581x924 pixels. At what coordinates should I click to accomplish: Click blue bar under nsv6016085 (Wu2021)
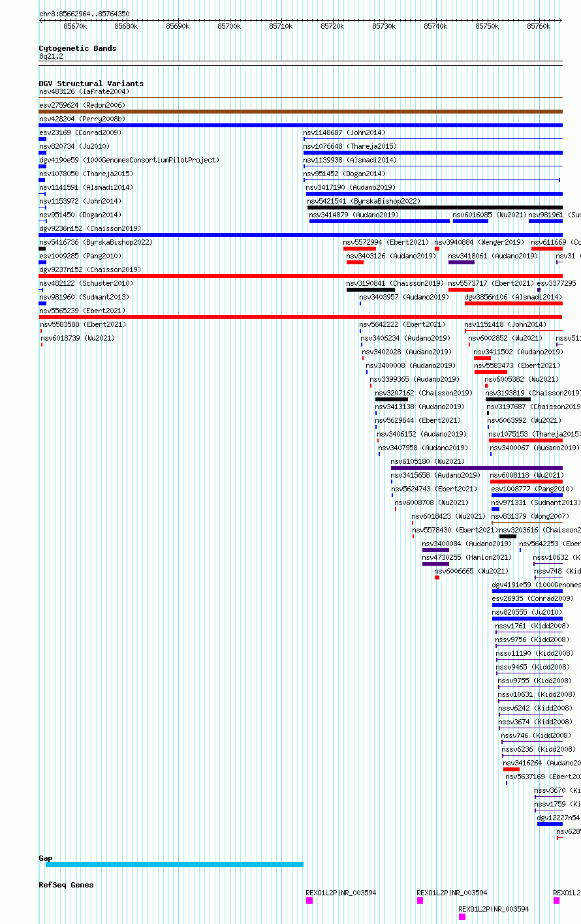(471, 221)
